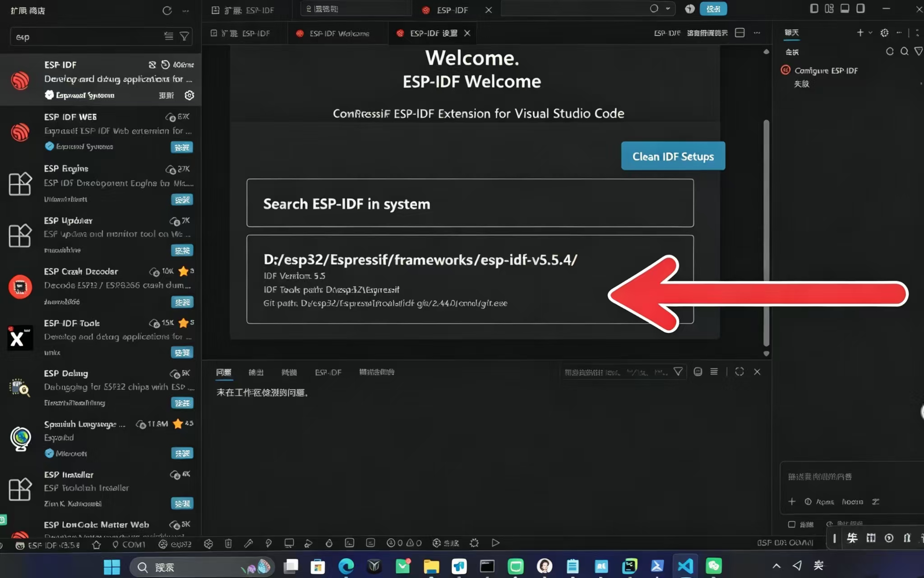The image size is (924, 578).
Task: Focus the chat message input box
Action: coord(853,477)
